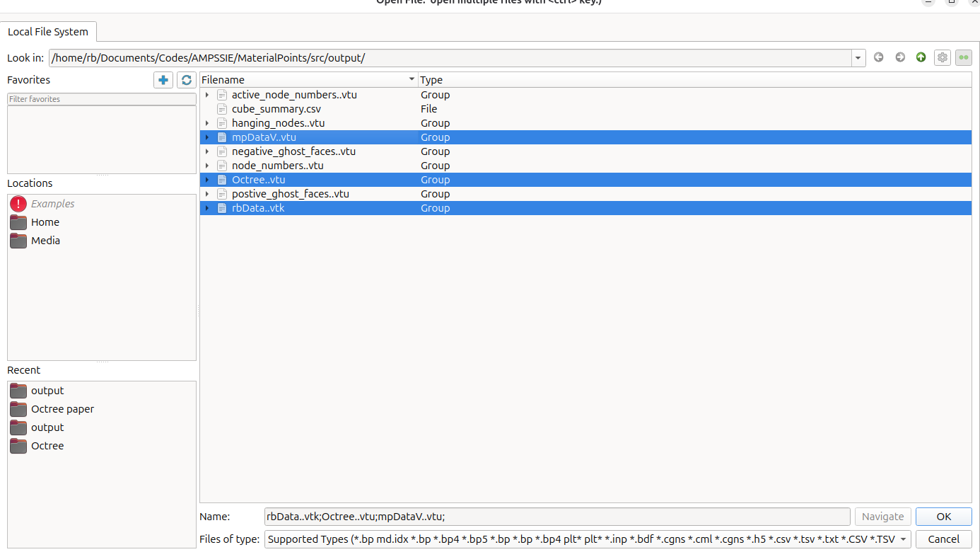Viewport: 980px width, 552px height.
Task: Add current folder to Favorites
Action: click(163, 80)
